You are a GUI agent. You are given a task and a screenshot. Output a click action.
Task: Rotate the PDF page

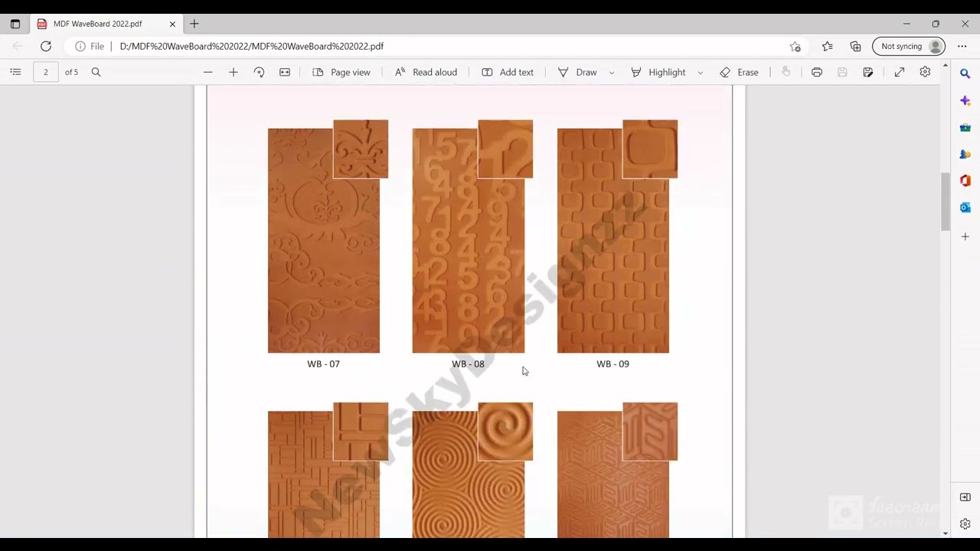coord(259,72)
